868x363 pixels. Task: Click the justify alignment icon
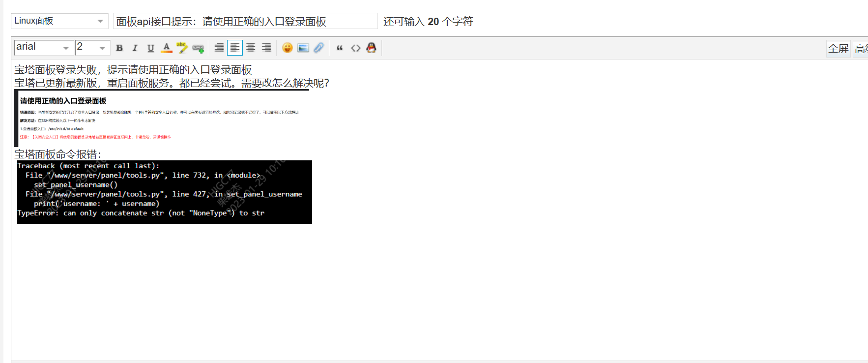pos(219,48)
